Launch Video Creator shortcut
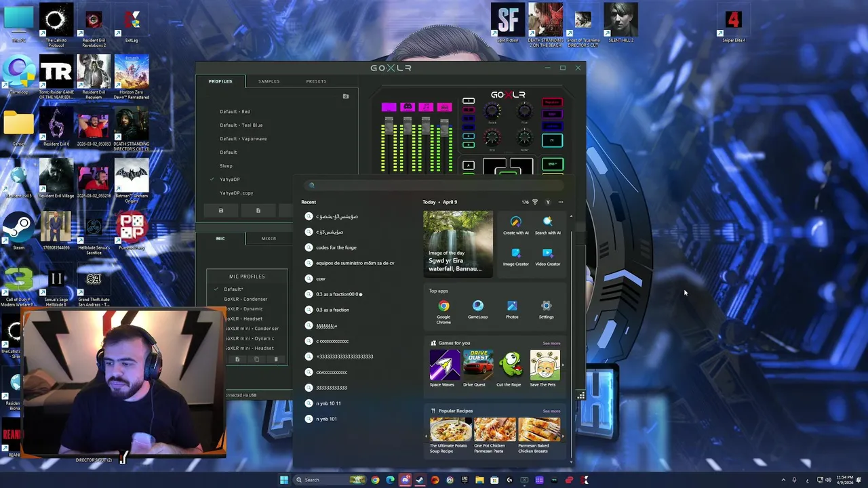 [547, 257]
